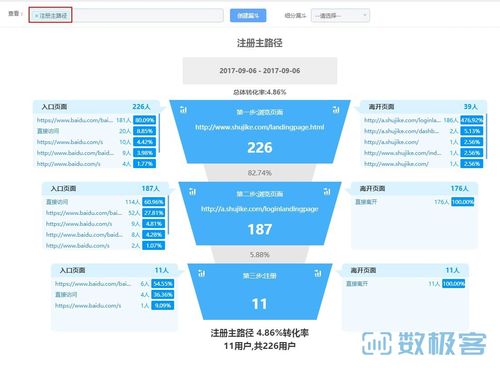Click the blue create funnel button
The height and width of the screenshot is (368, 500).
click(248, 15)
